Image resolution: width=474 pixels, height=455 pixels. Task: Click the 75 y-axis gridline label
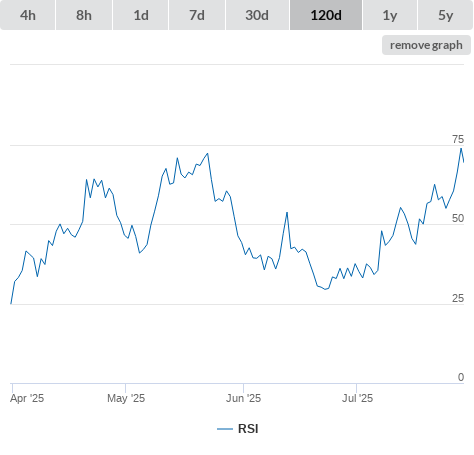[458, 139]
